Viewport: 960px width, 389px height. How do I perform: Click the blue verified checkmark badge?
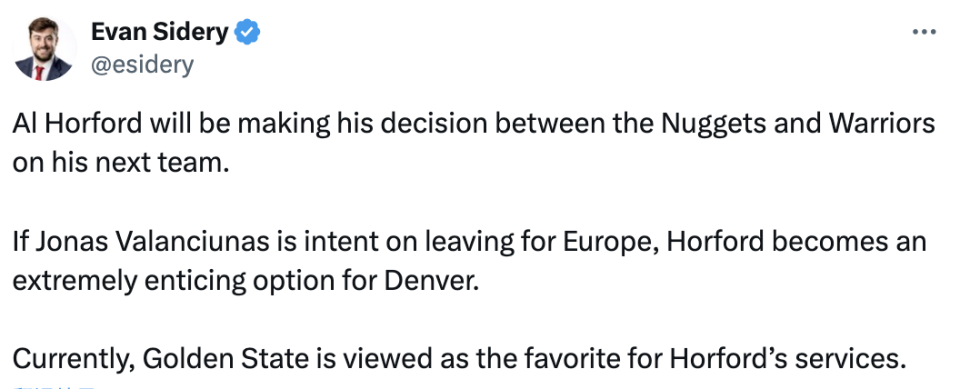tap(247, 32)
